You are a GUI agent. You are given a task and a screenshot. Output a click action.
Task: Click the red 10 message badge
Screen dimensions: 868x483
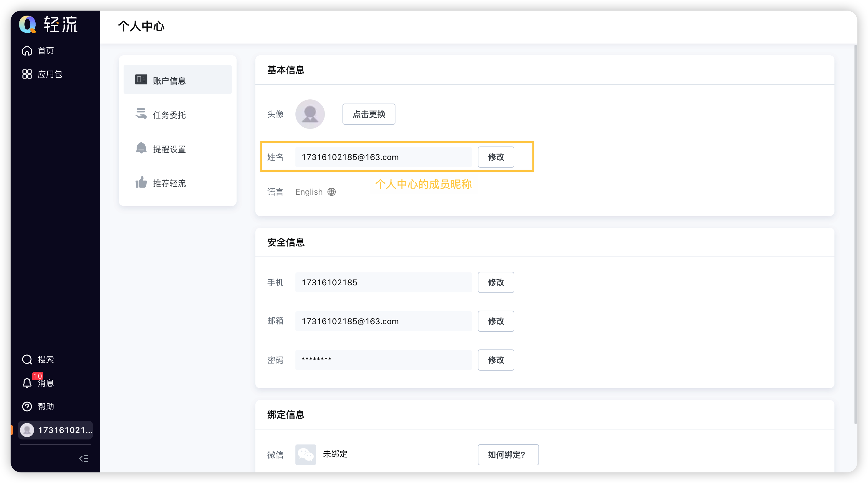click(37, 376)
